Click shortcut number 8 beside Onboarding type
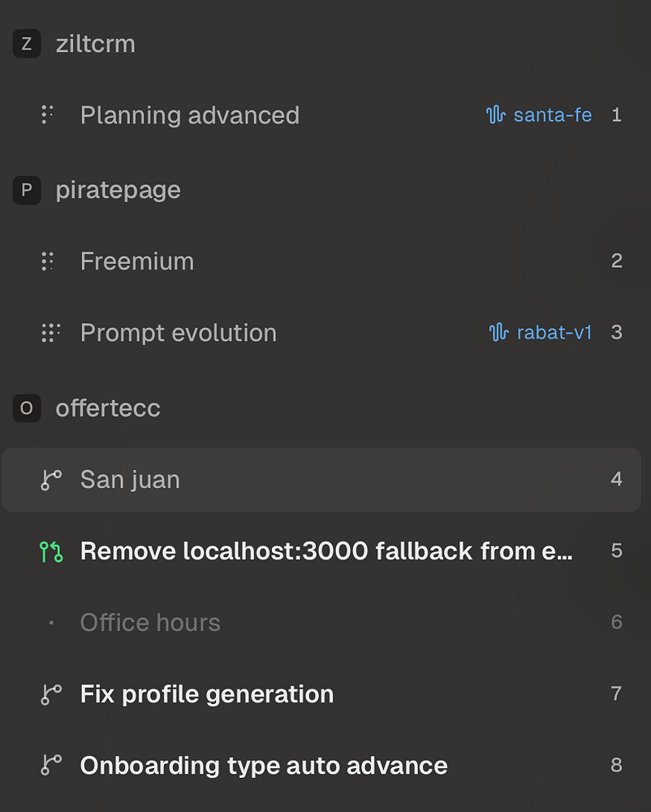This screenshot has height=812, width=651. (617, 766)
